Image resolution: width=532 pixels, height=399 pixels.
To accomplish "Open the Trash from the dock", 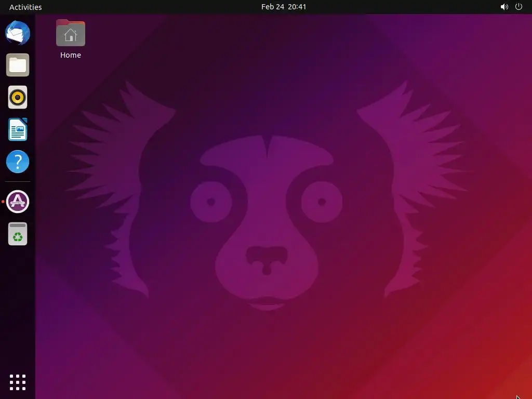I will coord(18,234).
